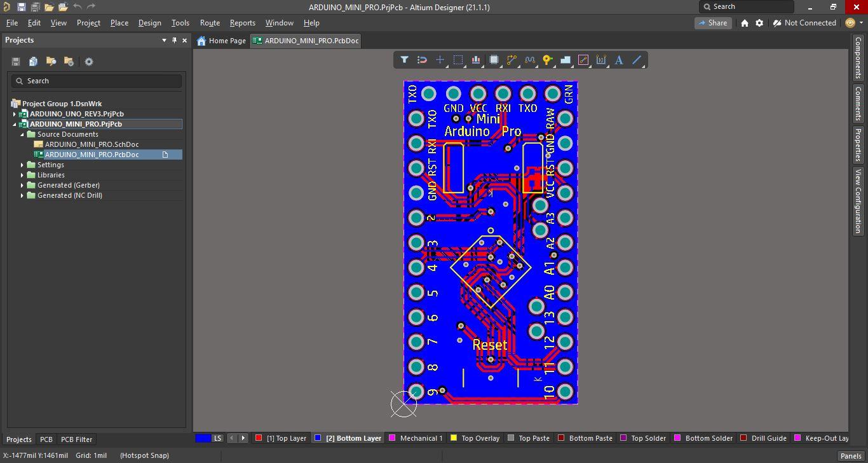This screenshot has width=868, height=463.
Task: Click the Projects panel save icon
Action: pos(16,62)
